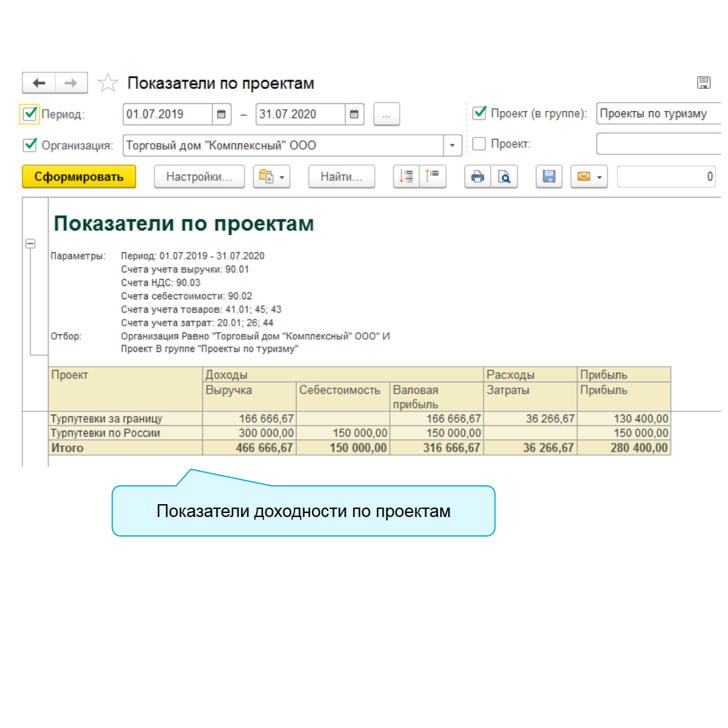Image resolution: width=728 pixels, height=728 pixels.
Task: Click total profit cell 280 400,00
Action: click(x=624, y=448)
